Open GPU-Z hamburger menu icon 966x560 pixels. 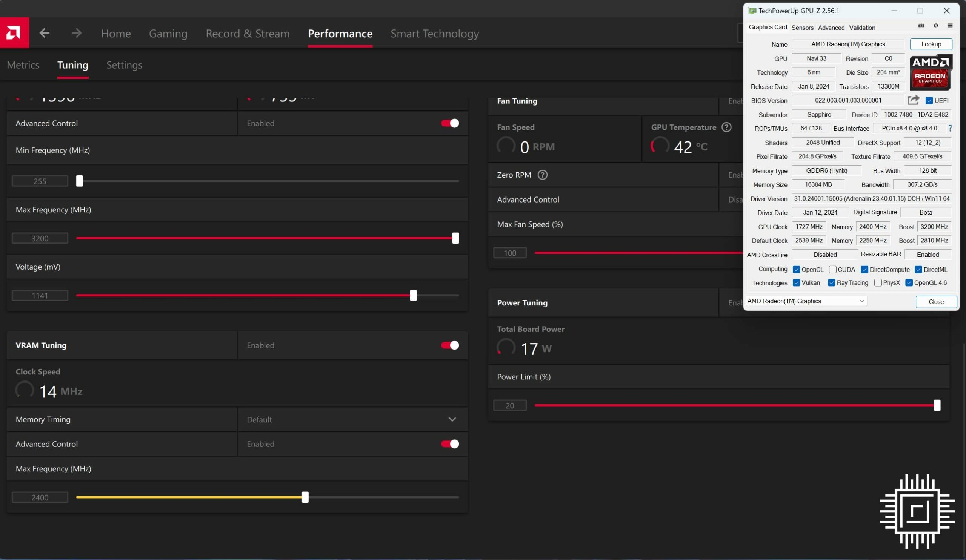click(x=950, y=26)
